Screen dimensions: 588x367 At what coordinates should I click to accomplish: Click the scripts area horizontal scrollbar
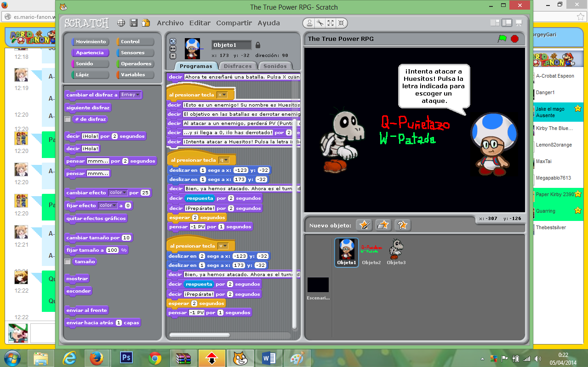(x=199, y=335)
